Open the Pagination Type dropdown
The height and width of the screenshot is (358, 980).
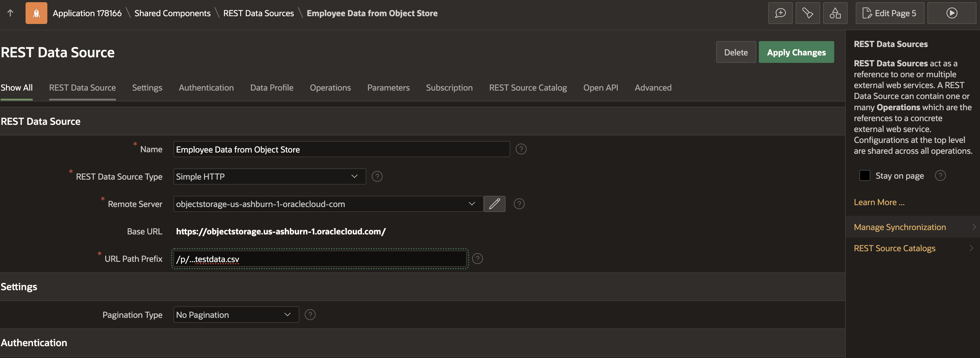point(236,315)
